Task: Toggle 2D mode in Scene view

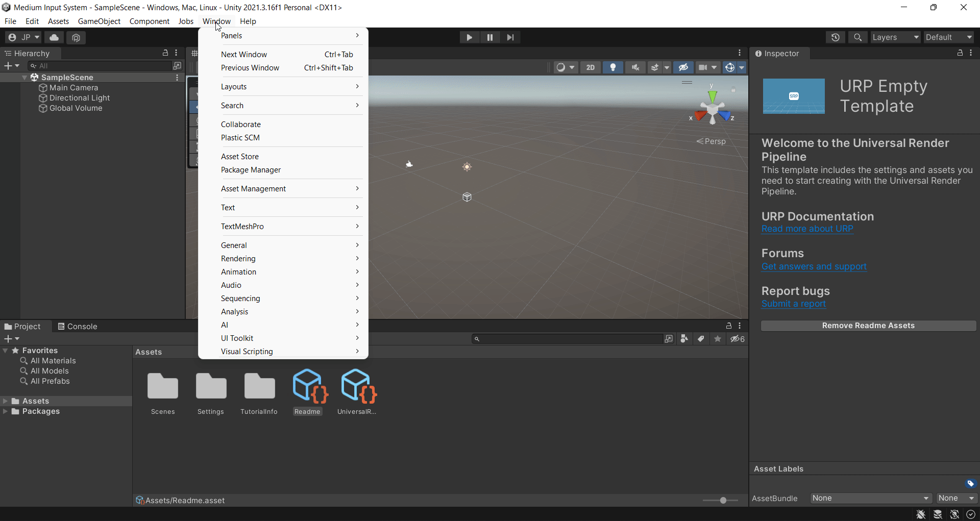Action: point(591,67)
